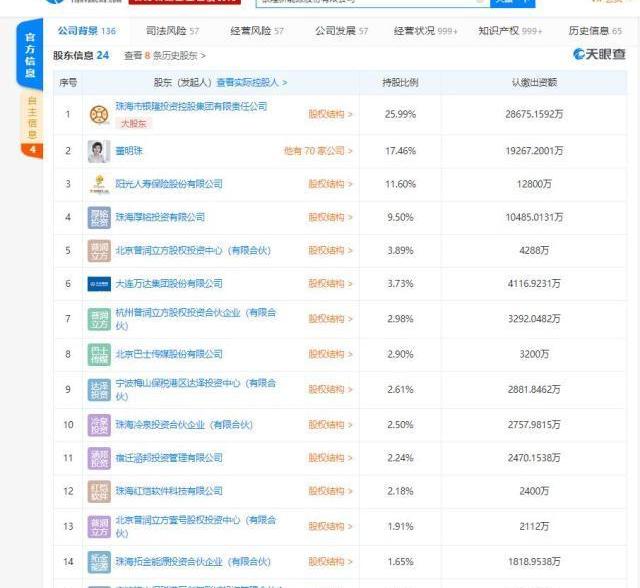Expand 股权结构 in row 5
The image size is (640, 588).
(330, 251)
